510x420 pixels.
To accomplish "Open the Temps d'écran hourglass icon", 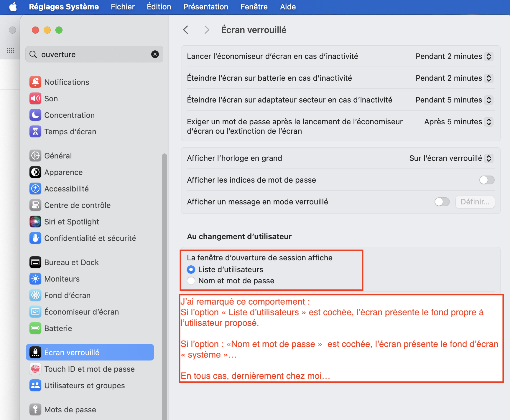I will coord(35,131).
